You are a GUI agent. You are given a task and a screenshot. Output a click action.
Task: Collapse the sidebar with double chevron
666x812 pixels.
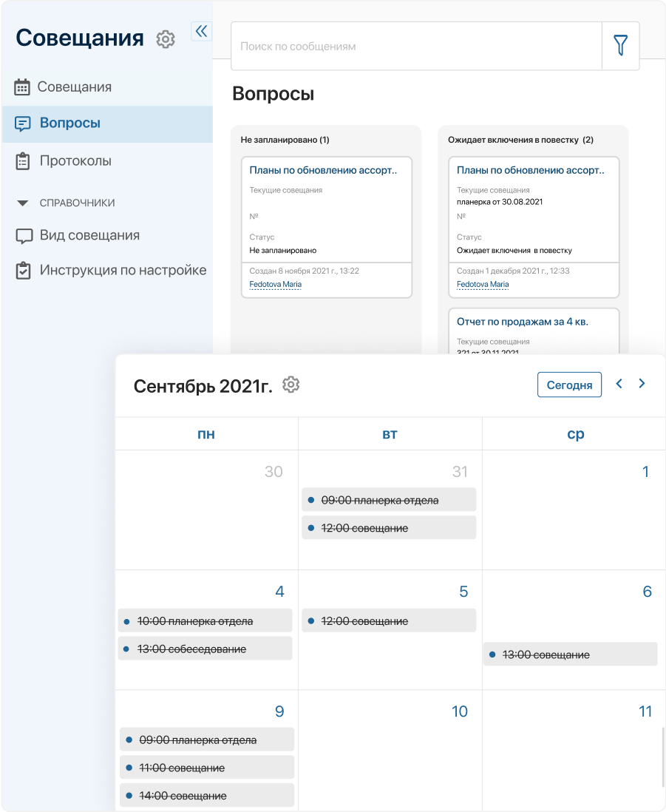point(201,30)
